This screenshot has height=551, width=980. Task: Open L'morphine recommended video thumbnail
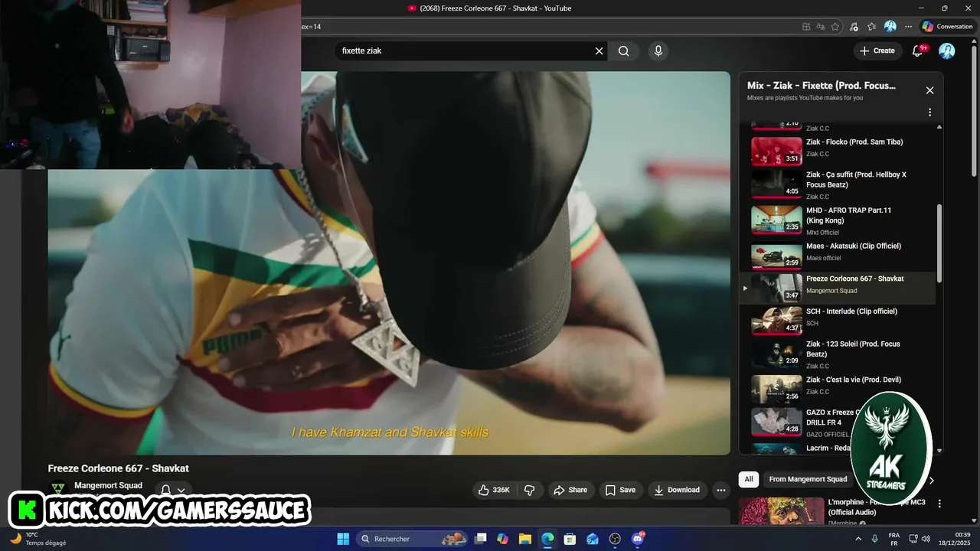[x=781, y=511]
